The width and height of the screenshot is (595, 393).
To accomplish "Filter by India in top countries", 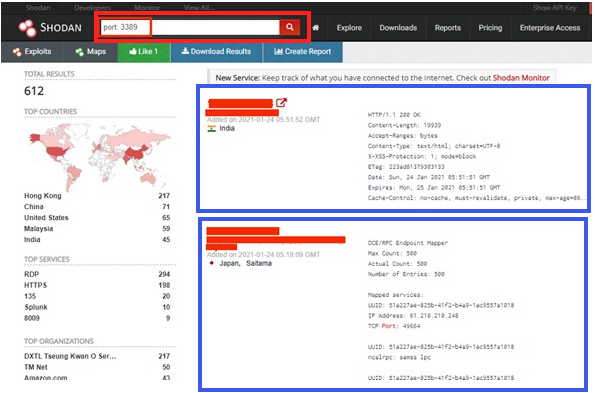I will click(32, 240).
